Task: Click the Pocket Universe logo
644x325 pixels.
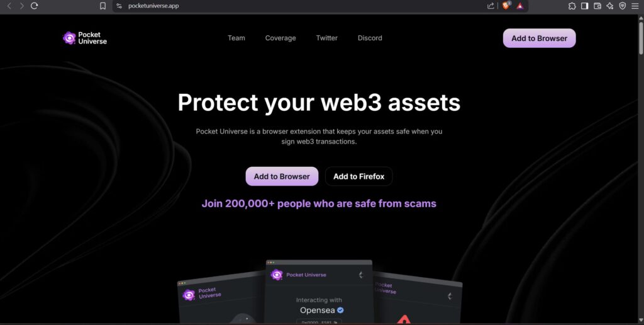Action: pos(85,38)
